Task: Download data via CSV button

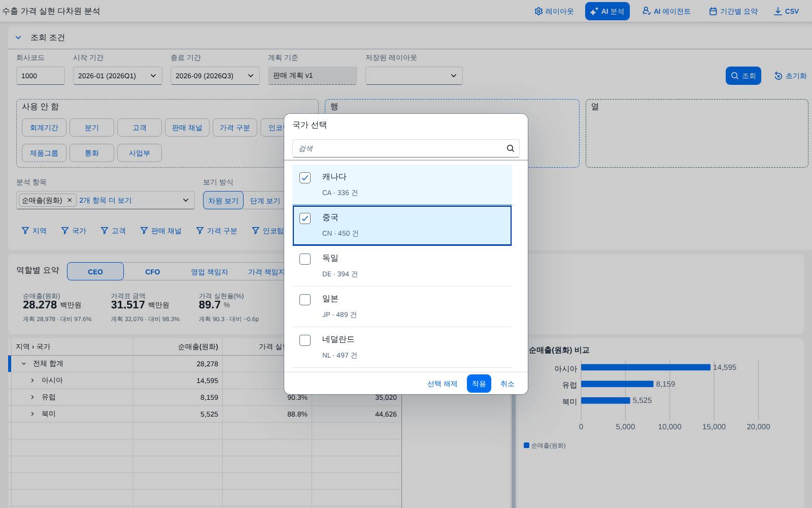Action: pos(786,11)
